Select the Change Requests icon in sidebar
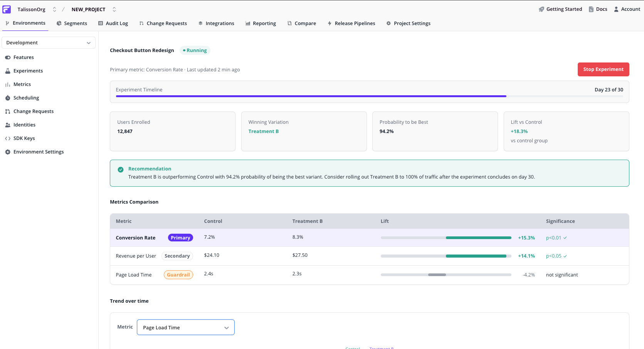Viewport: 644px width, 349px height. pos(7,111)
